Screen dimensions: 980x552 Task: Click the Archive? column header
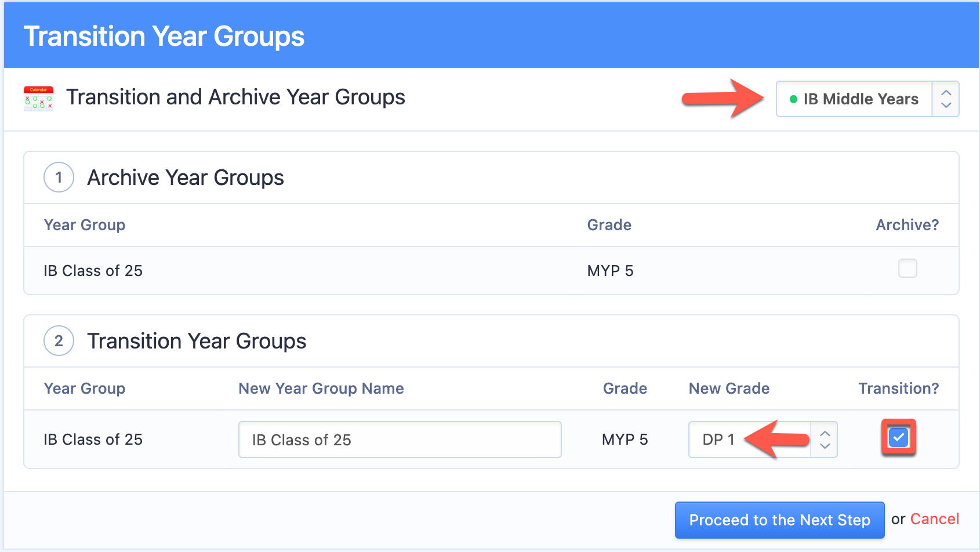pos(907,225)
